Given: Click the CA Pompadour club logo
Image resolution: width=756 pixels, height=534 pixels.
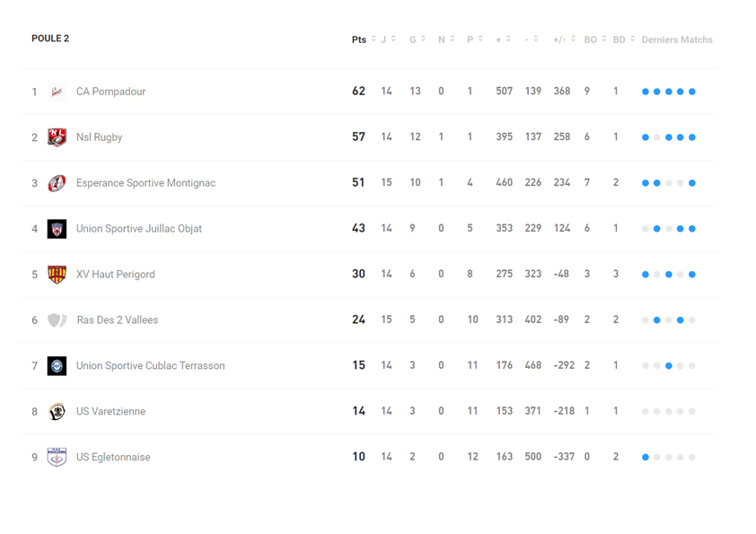Looking at the screenshot, I should 57,92.
